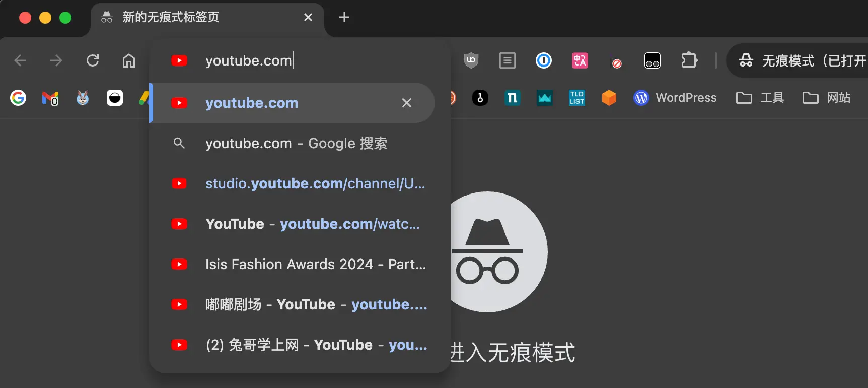The image size is (868, 388).
Task: Reload the page
Action: (x=93, y=61)
